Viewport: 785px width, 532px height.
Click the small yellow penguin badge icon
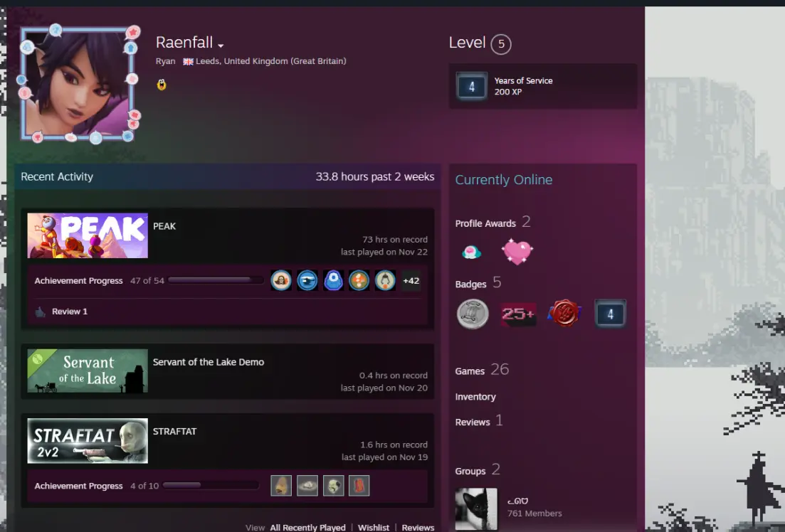click(162, 85)
